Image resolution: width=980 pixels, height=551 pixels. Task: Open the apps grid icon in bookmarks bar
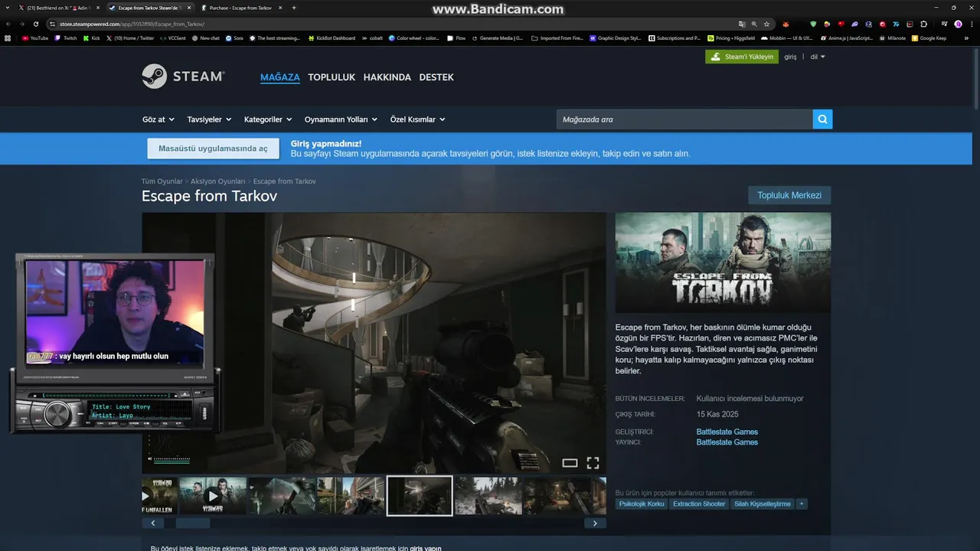[x=8, y=37]
